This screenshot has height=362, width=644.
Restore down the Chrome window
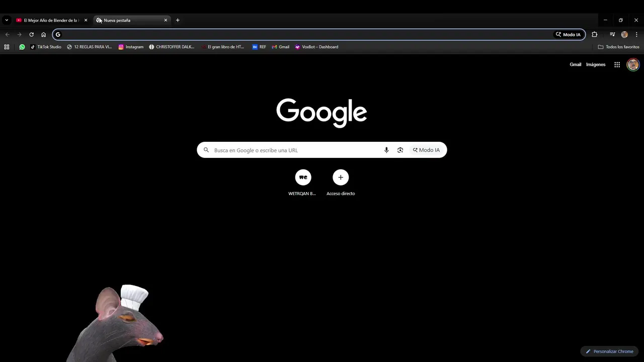pyautogui.click(x=621, y=20)
